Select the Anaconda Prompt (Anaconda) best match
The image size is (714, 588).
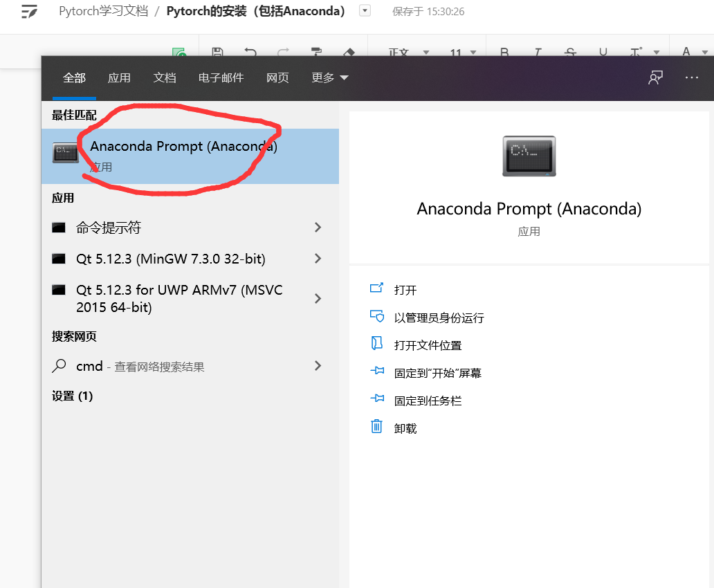[x=190, y=156]
